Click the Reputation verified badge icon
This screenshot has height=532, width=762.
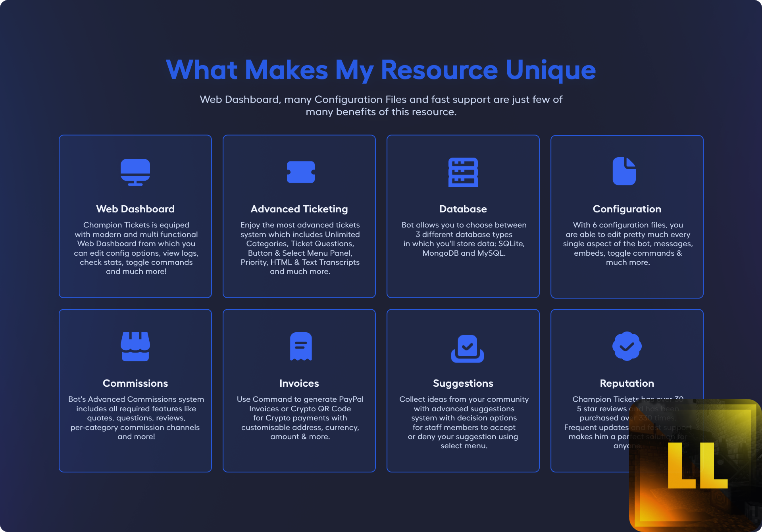[627, 346]
